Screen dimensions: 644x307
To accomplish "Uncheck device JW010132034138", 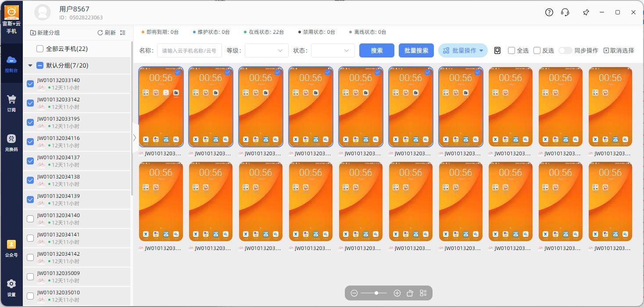I will (x=30, y=180).
